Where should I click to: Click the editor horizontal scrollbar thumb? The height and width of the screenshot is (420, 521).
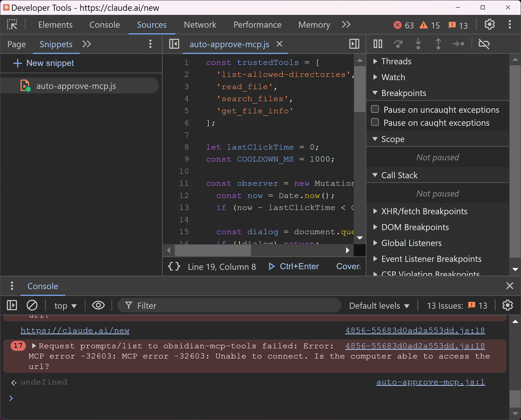pos(213,250)
